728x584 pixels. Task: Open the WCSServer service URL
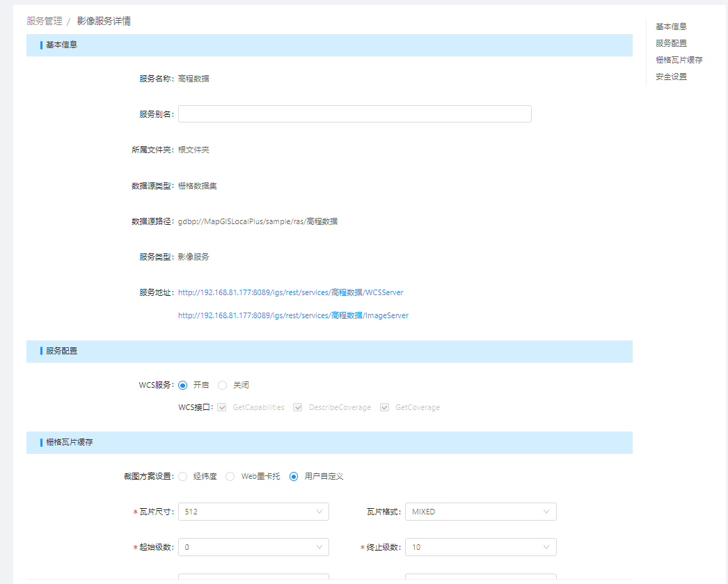[290, 292]
